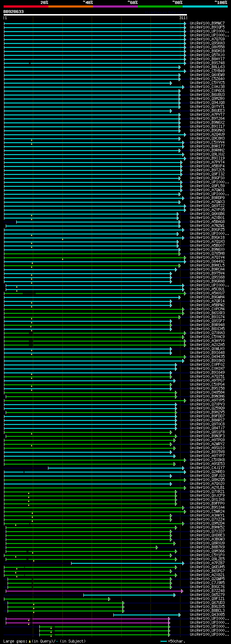Open hit UniRef100_B9IQF5
The width and height of the screenshot is (231, 644).
(207, 27)
